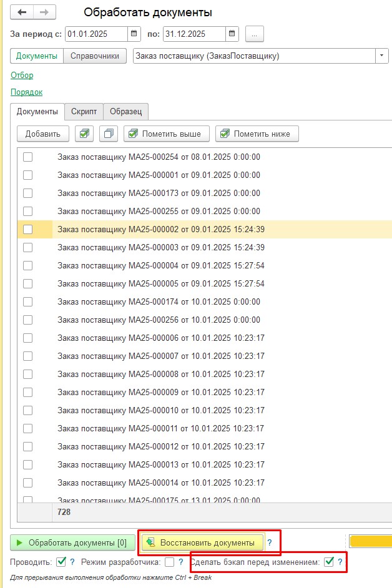
Task: Open calendar for end date 31.12.2025
Action: (x=232, y=34)
